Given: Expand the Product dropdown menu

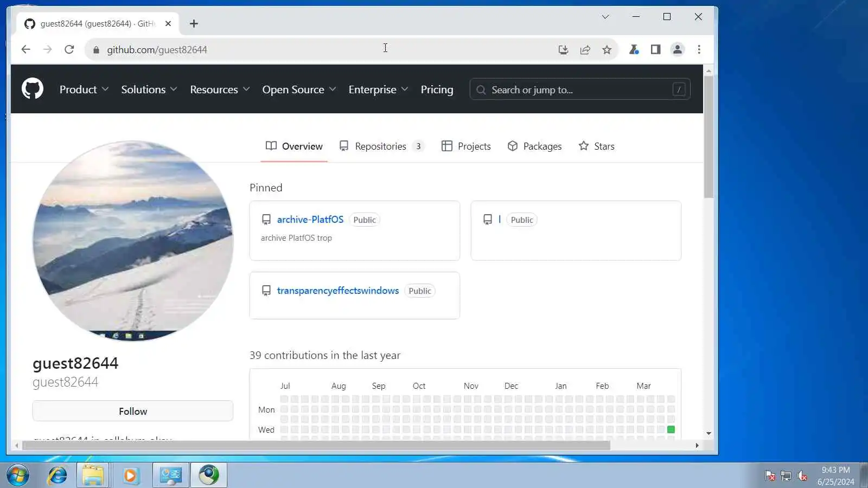Looking at the screenshot, I should coord(84,89).
